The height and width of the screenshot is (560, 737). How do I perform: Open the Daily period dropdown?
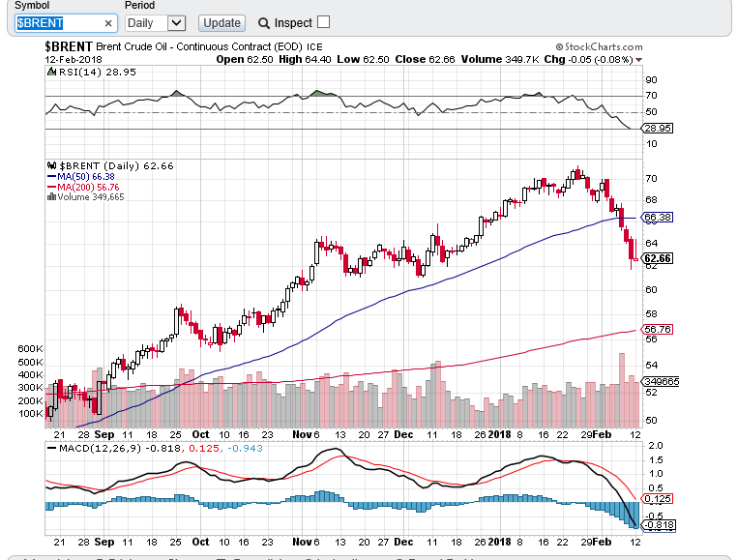tap(156, 23)
